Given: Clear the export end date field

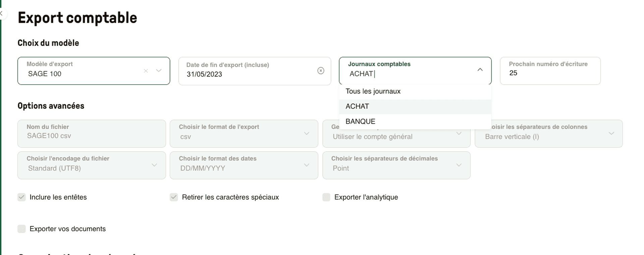Looking at the screenshot, I should coord(321,70).
